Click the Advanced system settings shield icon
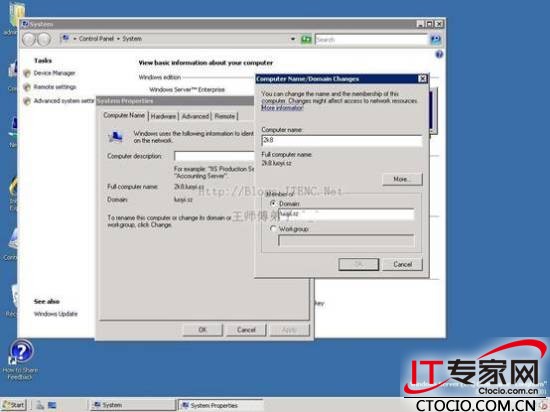 coord(27,101)
